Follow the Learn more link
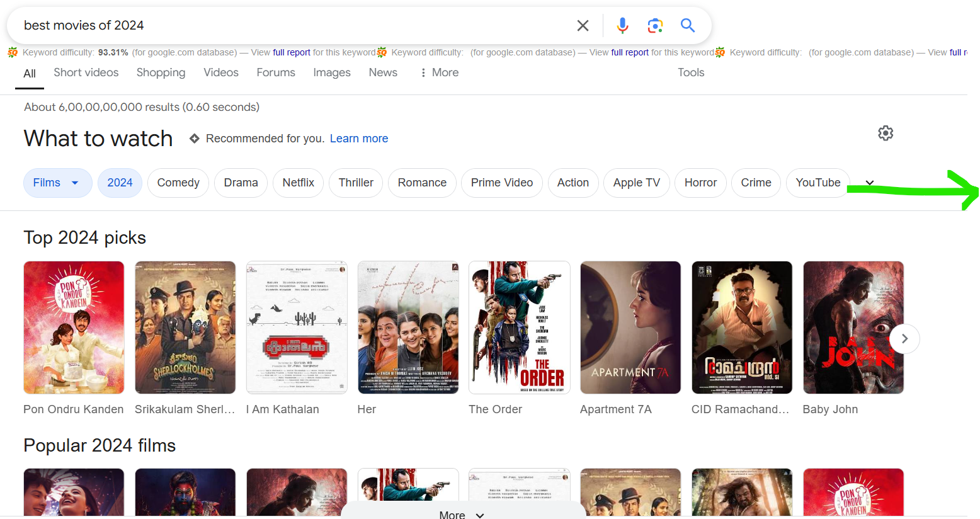Image resolution: width=980 pixels, height=519 pixels. tap(359, 139)
